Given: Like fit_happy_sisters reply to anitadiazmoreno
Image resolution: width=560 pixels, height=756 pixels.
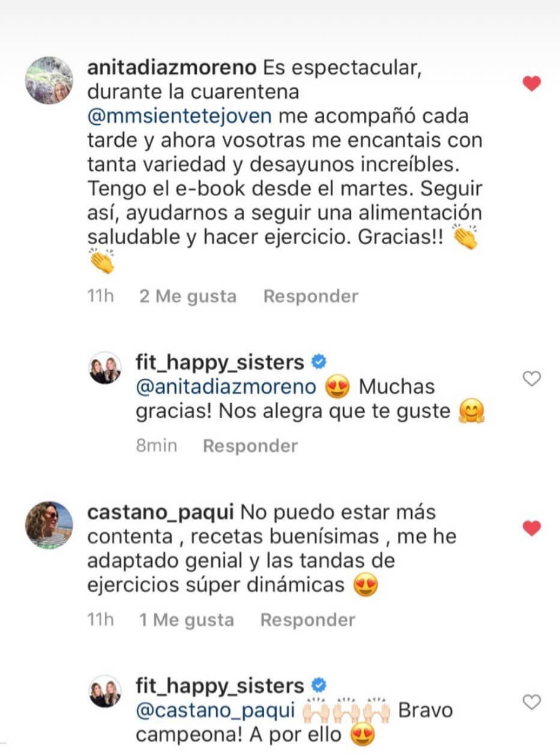Looking at the screenshot, I should pyautogui.click(x=532, y=378).
